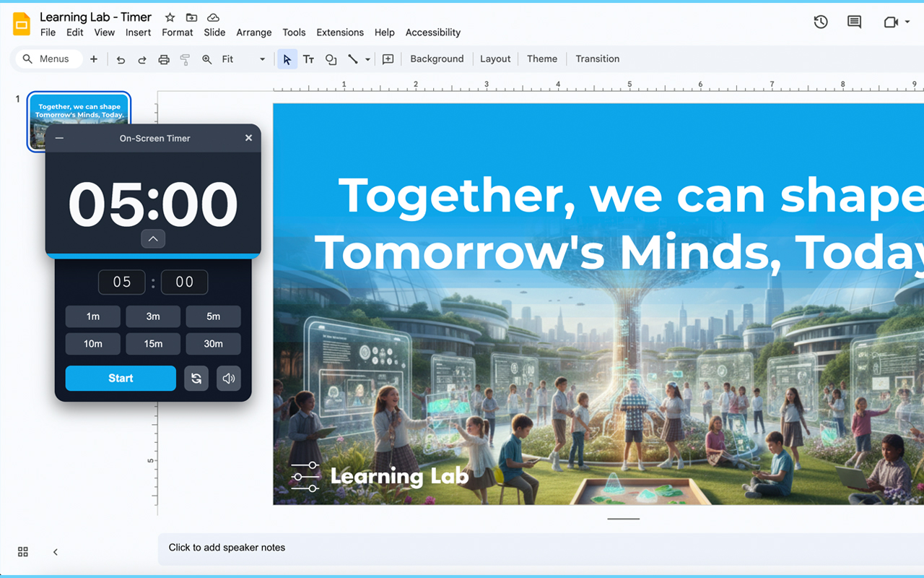Print the presentation
This screenshot has width=924, height=578.
[164, 59]
